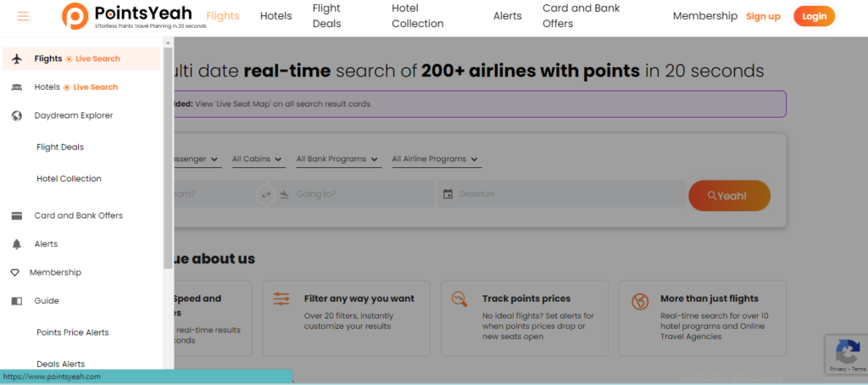Click the bell icon beside Alerts in the sidebar
The image size is (868, 385).
[x=17, y=243]
